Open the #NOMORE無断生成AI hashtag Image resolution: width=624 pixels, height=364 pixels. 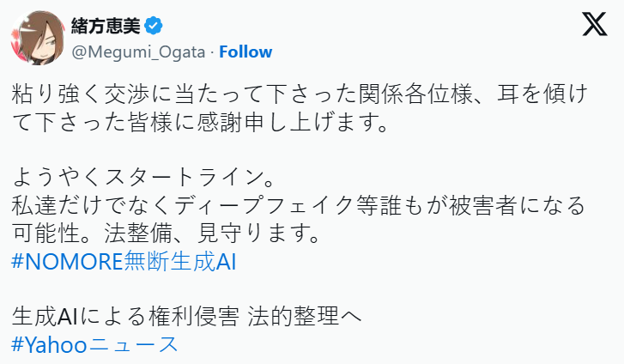pyautogui.click(x=124, y=262)
